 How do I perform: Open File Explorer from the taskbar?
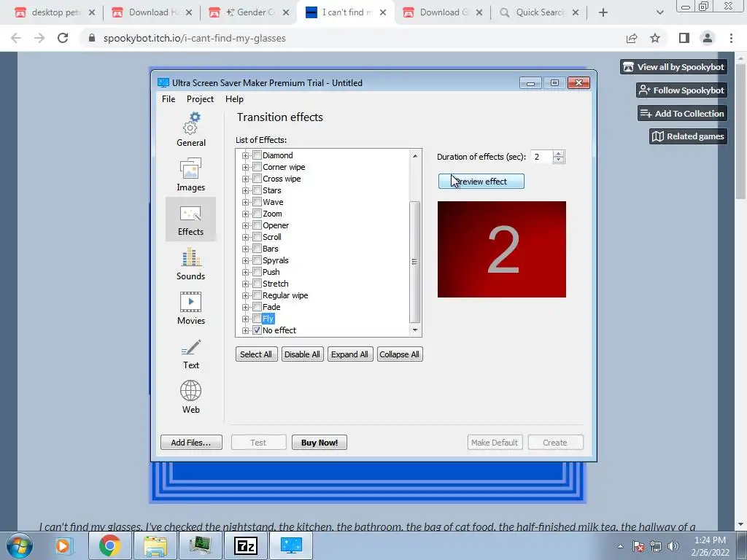[155, 545]
